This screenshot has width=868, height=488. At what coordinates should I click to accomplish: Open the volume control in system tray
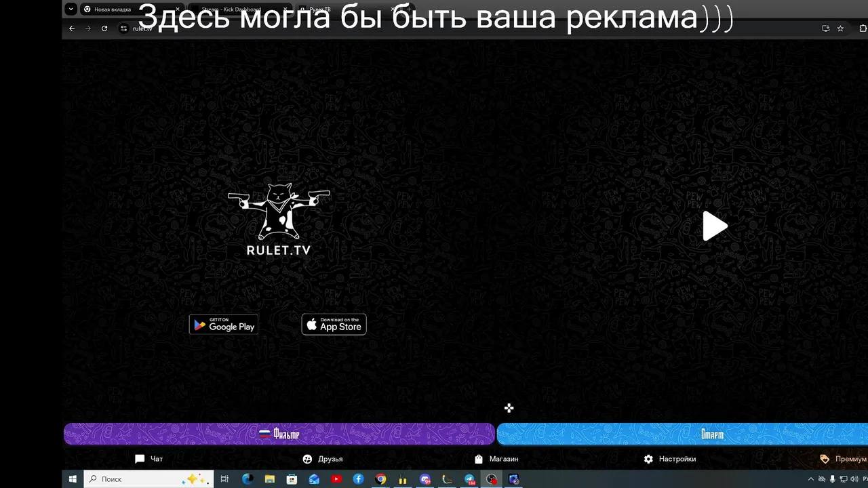tap(854, 479)
